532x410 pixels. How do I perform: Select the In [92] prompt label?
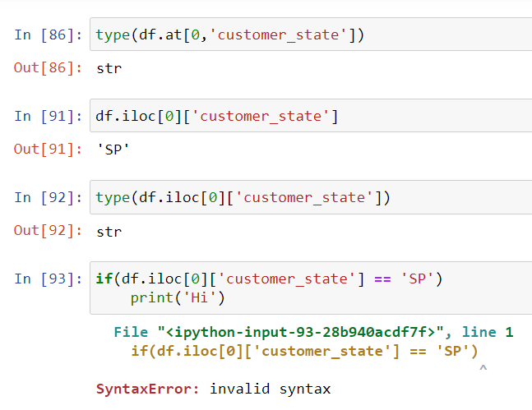coord(48,197)
